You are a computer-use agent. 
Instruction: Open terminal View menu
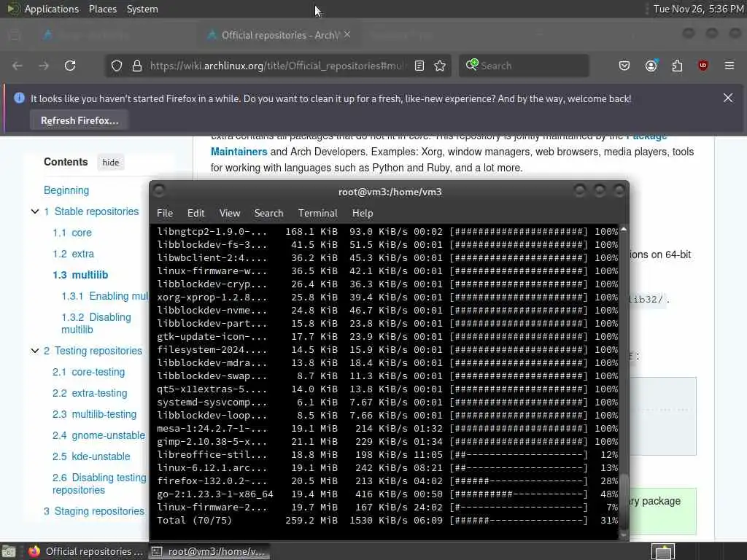[230, 214]
